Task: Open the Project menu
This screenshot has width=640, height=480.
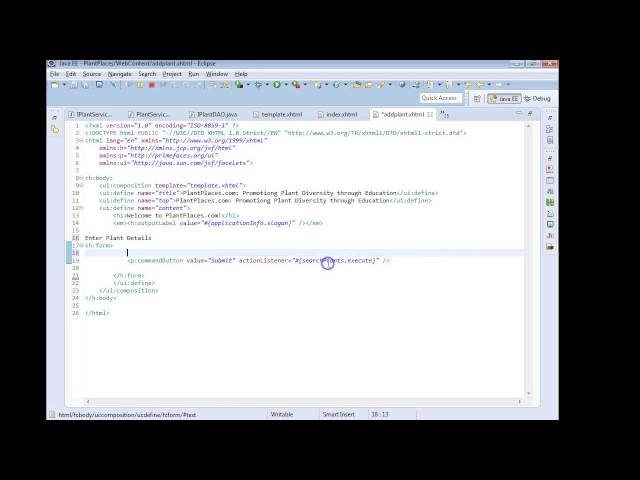Action: click(x=172, y=74)
